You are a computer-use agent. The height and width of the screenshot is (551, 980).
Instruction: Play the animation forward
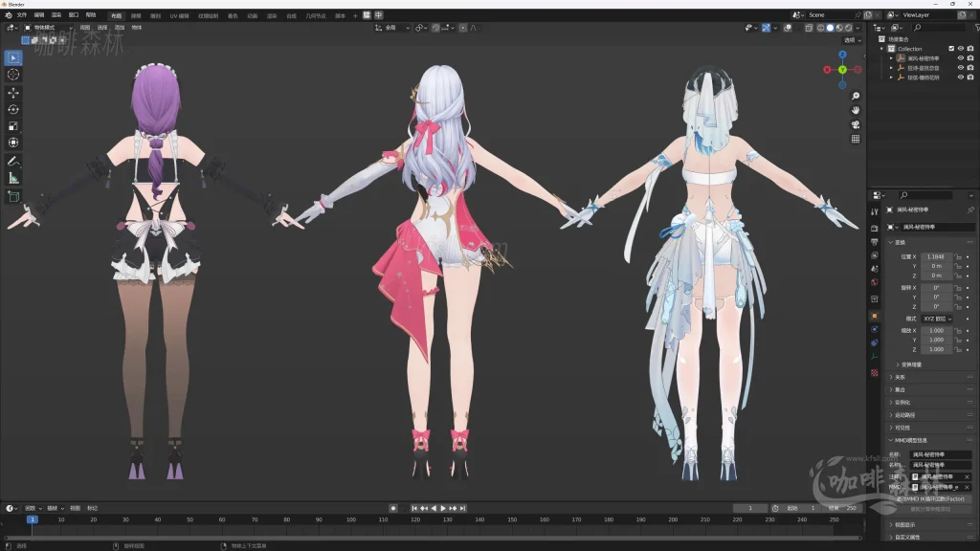[x=443, y=509]
